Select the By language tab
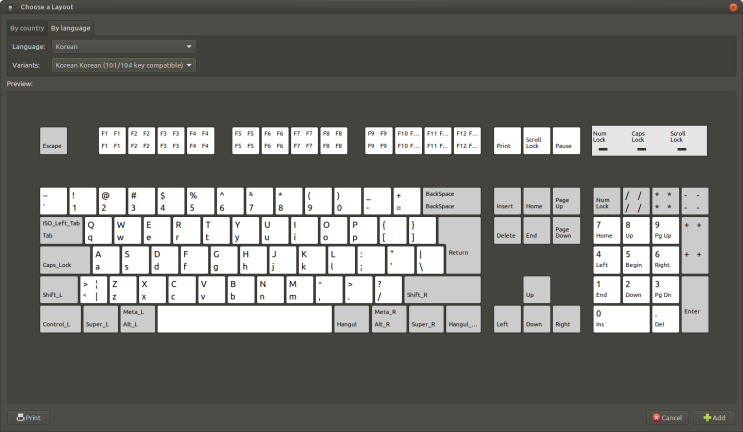The width and height of the screenshot is (743, 432). pyautogui.click(x=71, y=28)
